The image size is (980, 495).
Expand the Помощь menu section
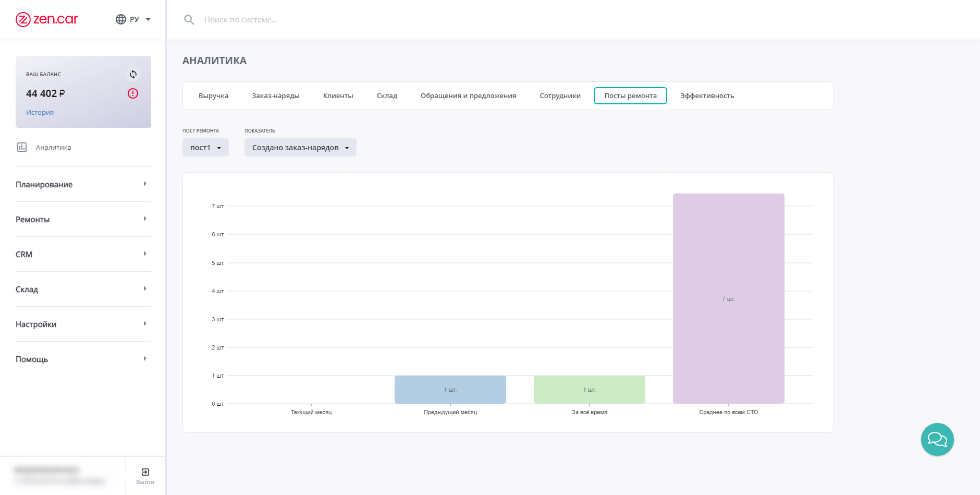coord(83,359)
